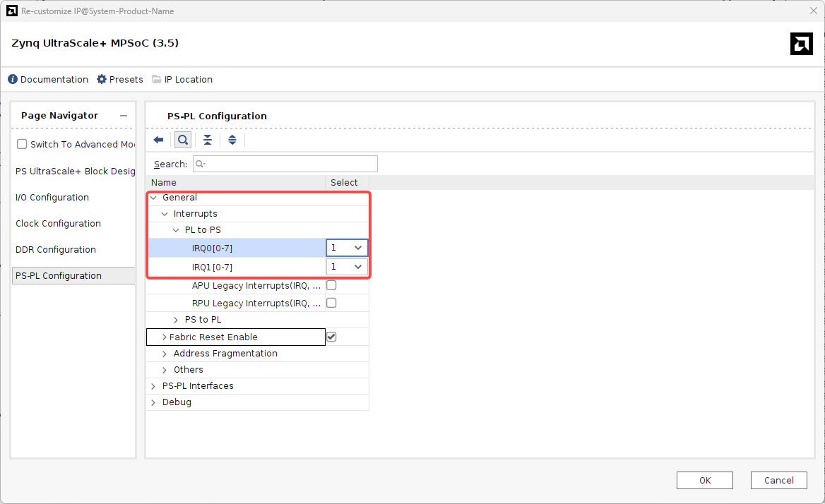Minimize the Page Navigator panel

[x=124, y=116]
